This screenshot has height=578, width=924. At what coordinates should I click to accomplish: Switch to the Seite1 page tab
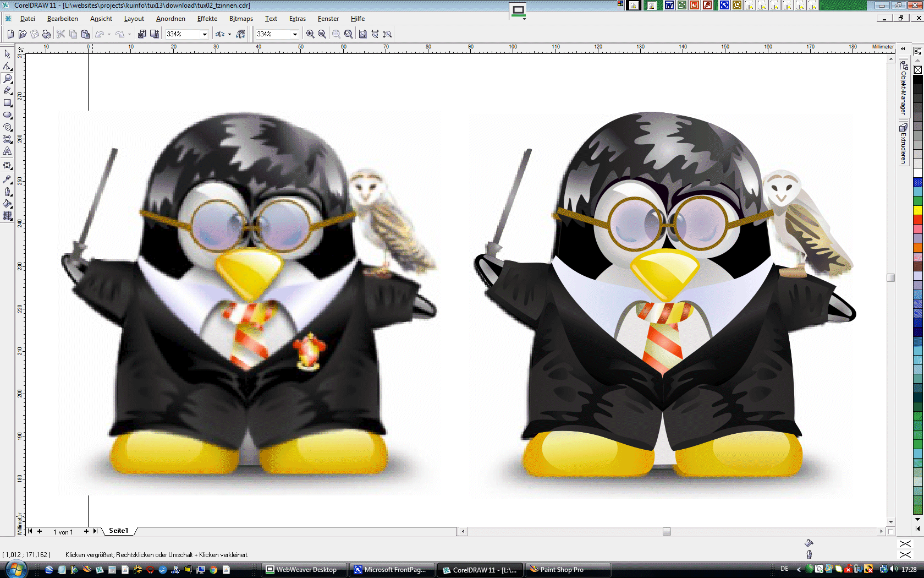(118, 531)
